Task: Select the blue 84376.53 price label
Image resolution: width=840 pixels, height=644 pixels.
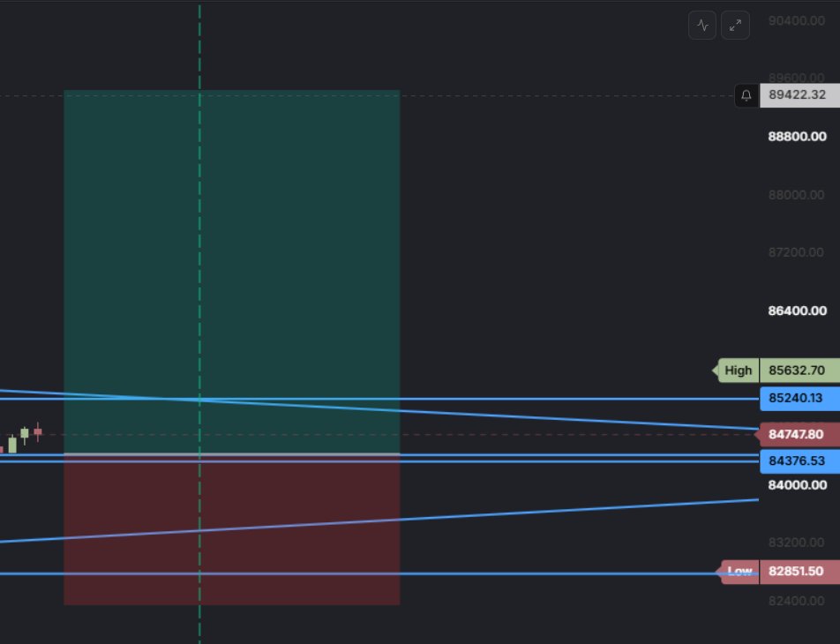Action: click(x=799, y=461)
